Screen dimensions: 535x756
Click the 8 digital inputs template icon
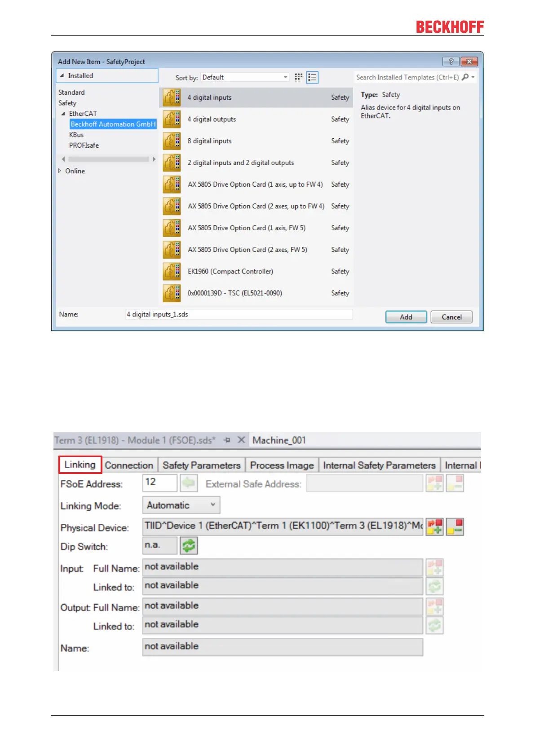click(172, 141)
